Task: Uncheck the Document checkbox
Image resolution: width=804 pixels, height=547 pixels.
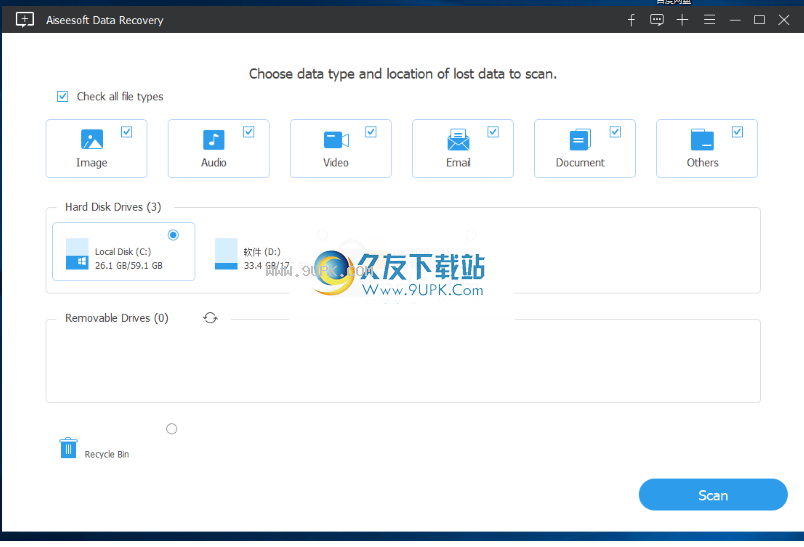Action: (615, 132)
